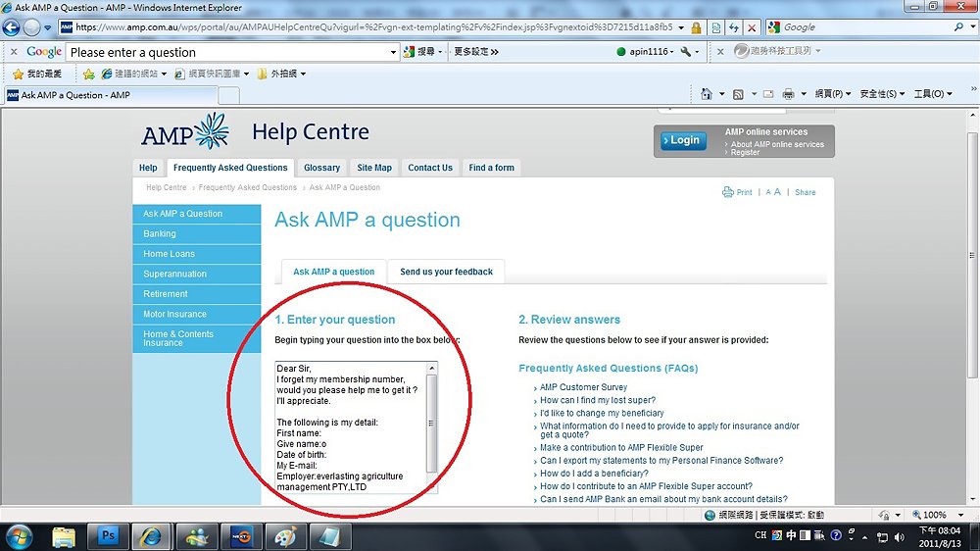The image size is (980, 551).
Task: Click the RSS feeds icon in command bar
Action: 738,94
